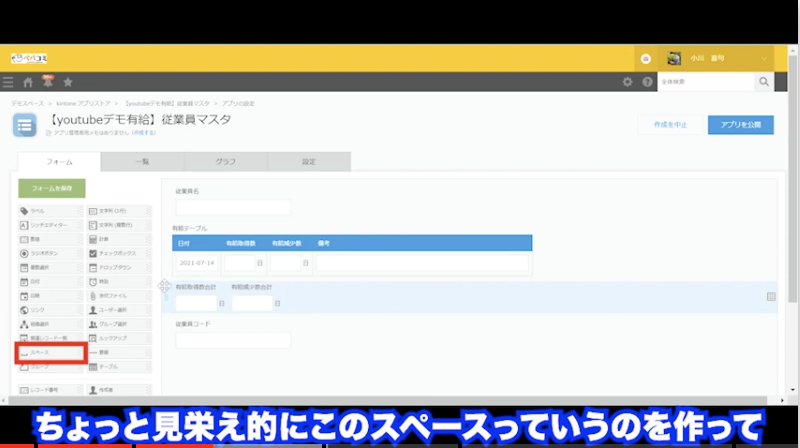The width and height of the screenshot is (800, 448).
Task: Open the bookmarks star icon
Action: 67,82
